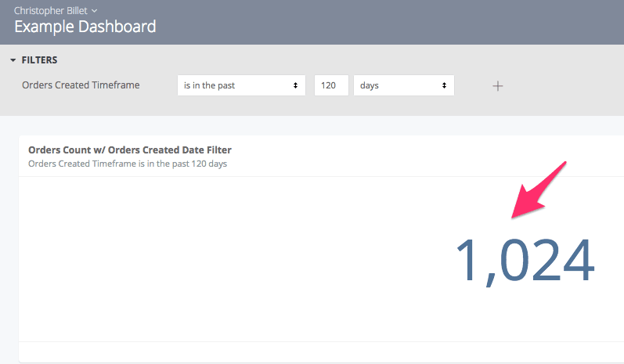
Task: Click the Example Dashboard title
Action: [x=85, y=27]
